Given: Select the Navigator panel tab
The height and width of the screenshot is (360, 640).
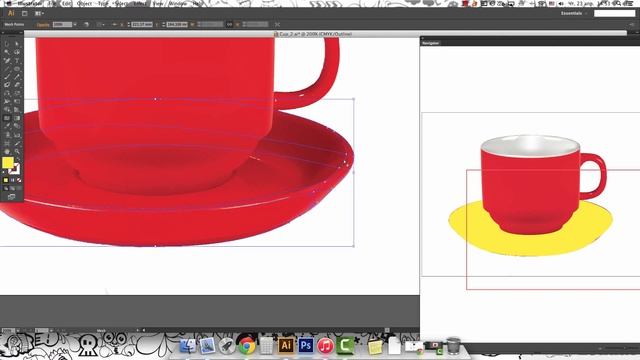Looking at the screenshot, I should tap(431, 43).
